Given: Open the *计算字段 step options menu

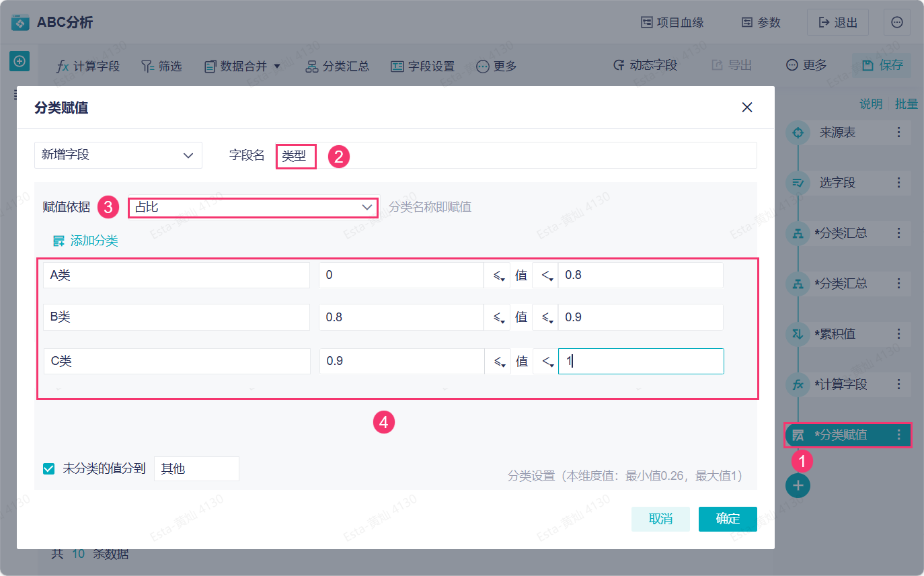Looking at the screenshot, I should pos(899,384).
